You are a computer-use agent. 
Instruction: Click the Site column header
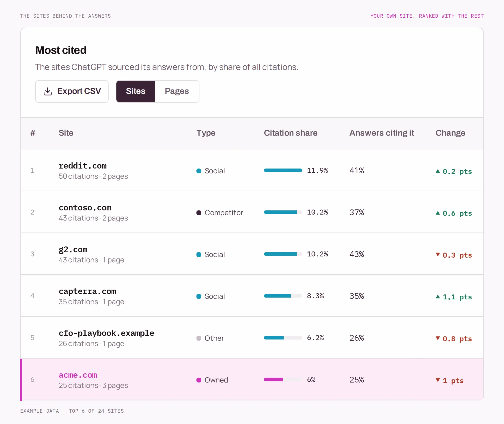66,133
